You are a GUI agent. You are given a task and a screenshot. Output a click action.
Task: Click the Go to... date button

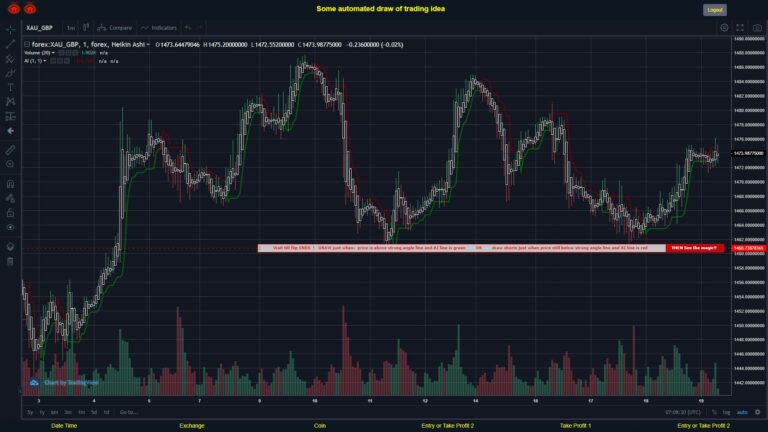coord(128,412)
